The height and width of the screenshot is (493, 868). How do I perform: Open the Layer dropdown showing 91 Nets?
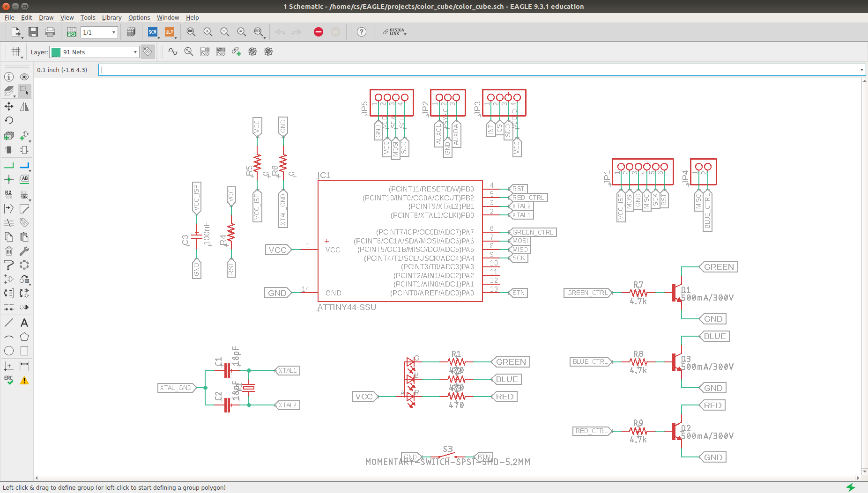(94, 52)
